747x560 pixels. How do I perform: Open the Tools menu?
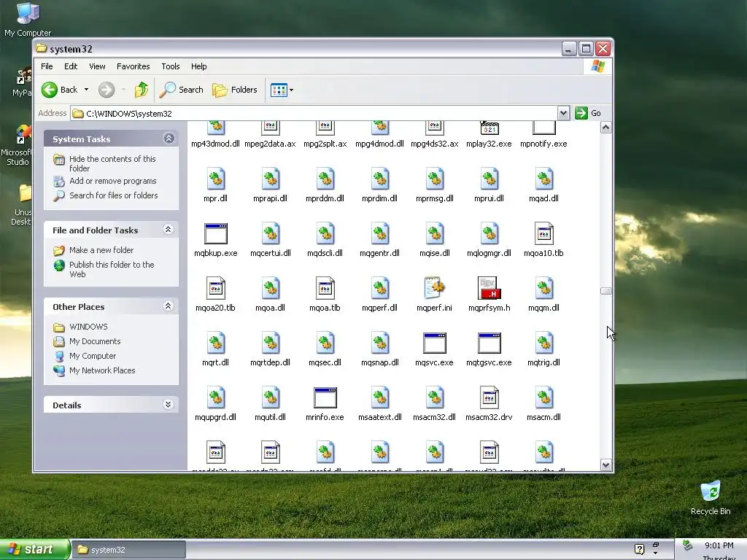170,66
